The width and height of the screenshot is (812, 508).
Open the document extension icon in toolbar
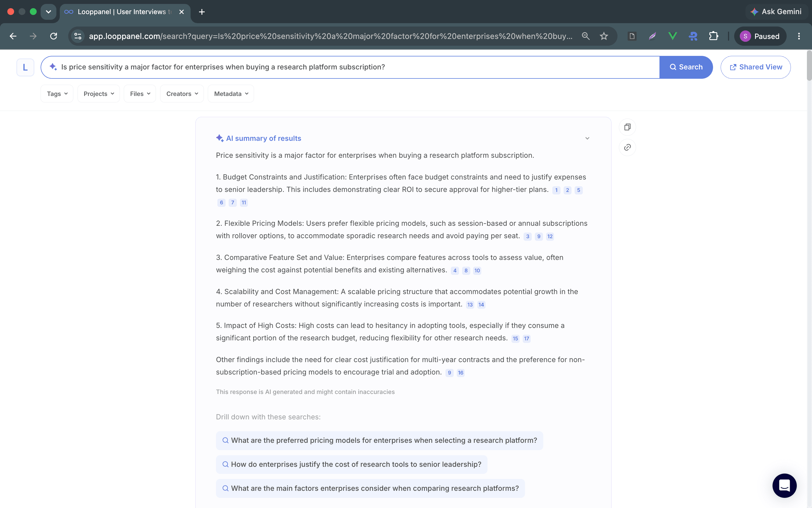pyautogui.click(x=632, y=36)
